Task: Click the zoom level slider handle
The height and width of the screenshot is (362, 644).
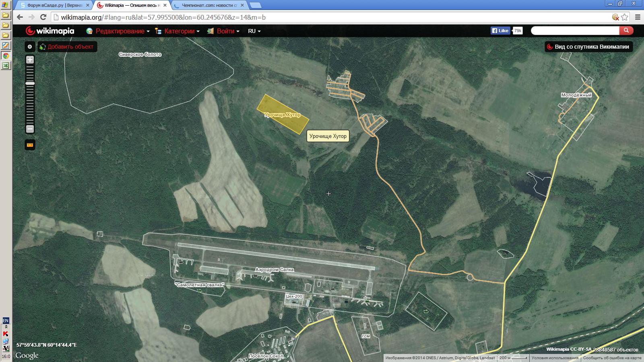Action: (x=30, y=83)
